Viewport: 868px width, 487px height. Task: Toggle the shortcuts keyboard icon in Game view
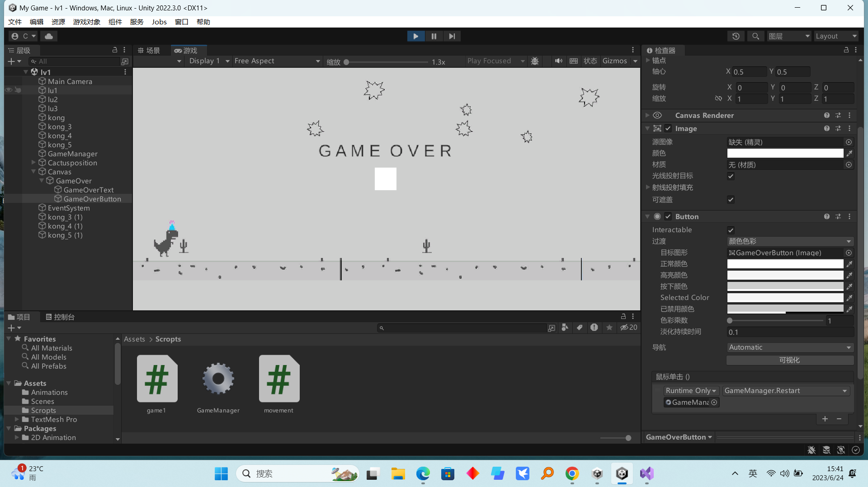[x=574, y=61]
